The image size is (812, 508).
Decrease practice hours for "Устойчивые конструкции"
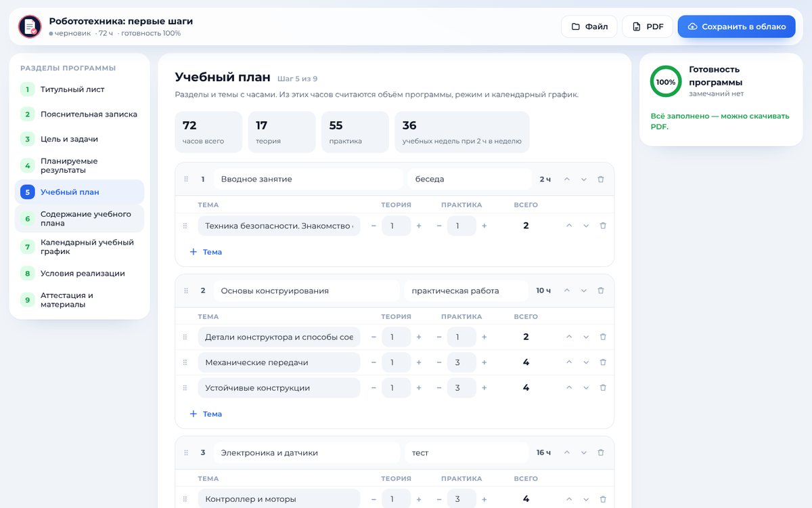pos(439,388)
